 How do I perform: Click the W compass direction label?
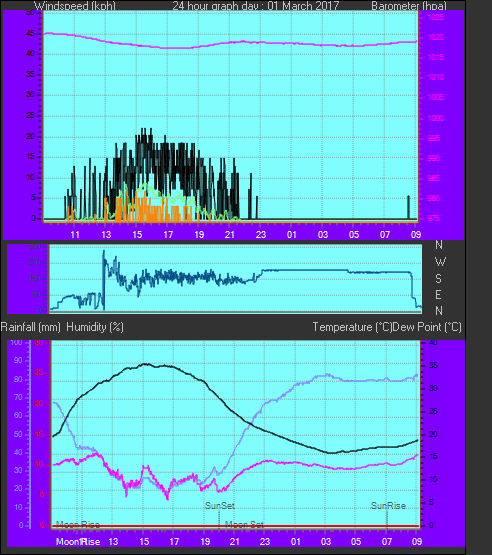(x=440, y=262)
